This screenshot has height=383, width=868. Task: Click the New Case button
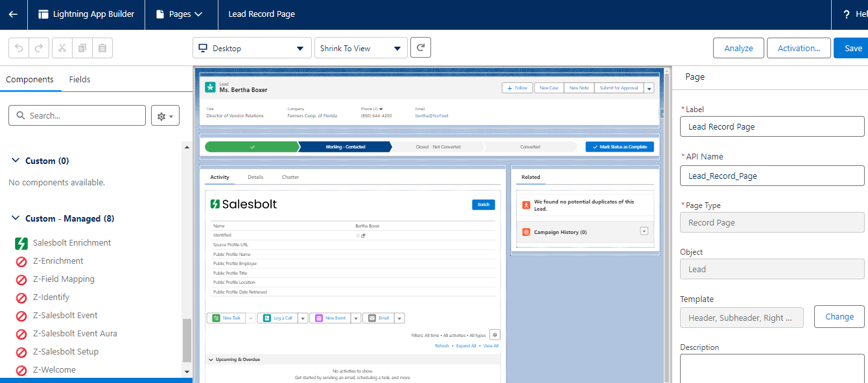[548, 88]
